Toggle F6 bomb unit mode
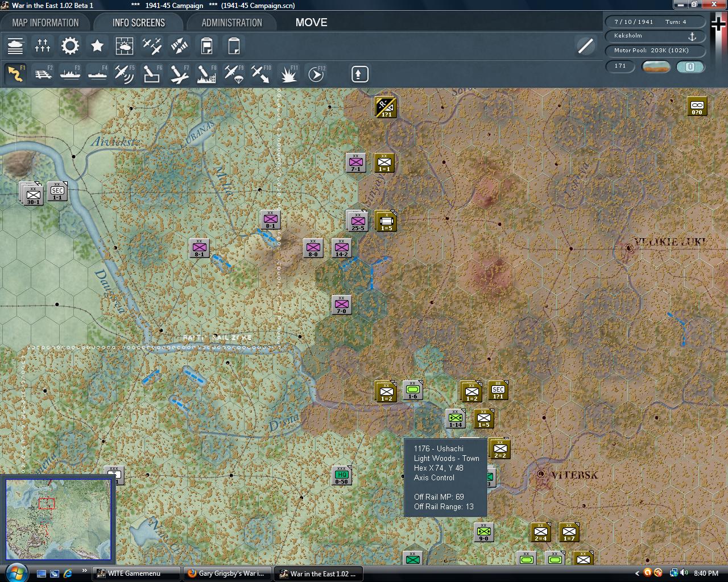Screen dimensions: 728x582 coord(152,74)
